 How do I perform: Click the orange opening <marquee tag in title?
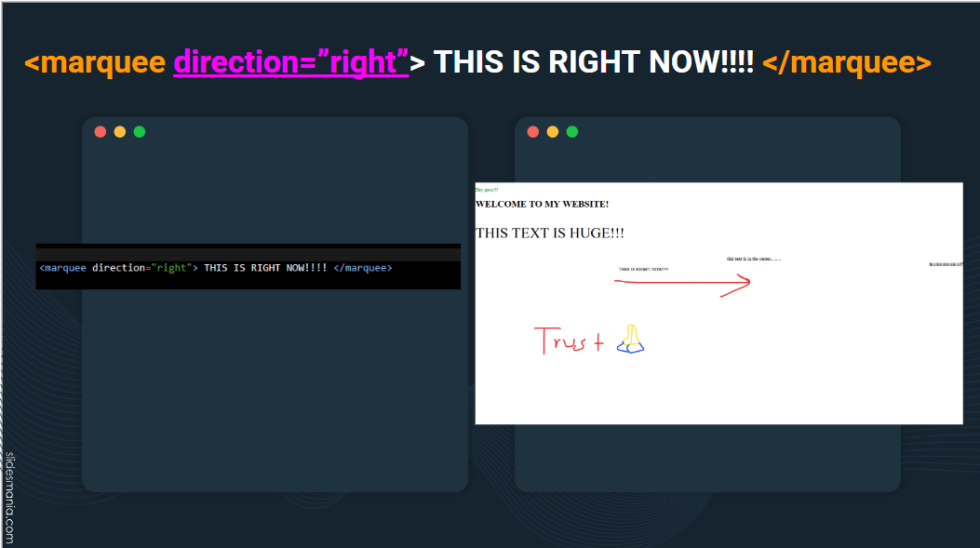click(94, 62)
